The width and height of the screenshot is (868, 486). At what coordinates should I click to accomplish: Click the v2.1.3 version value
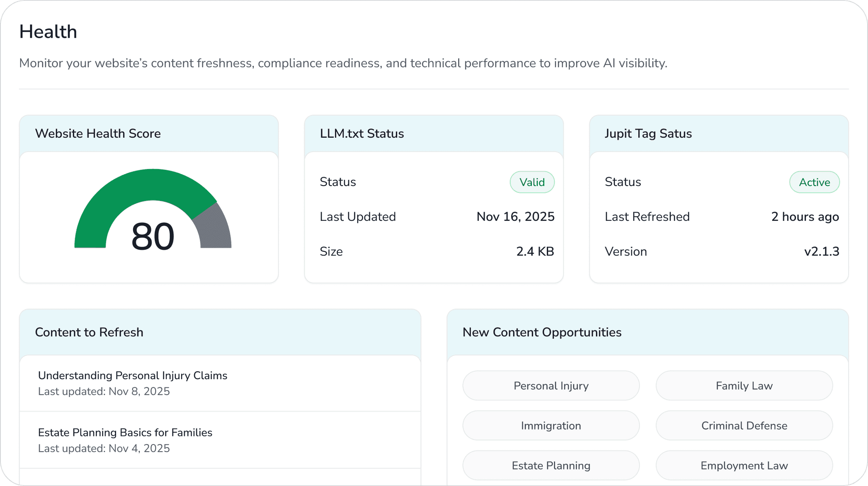(821, 252)
